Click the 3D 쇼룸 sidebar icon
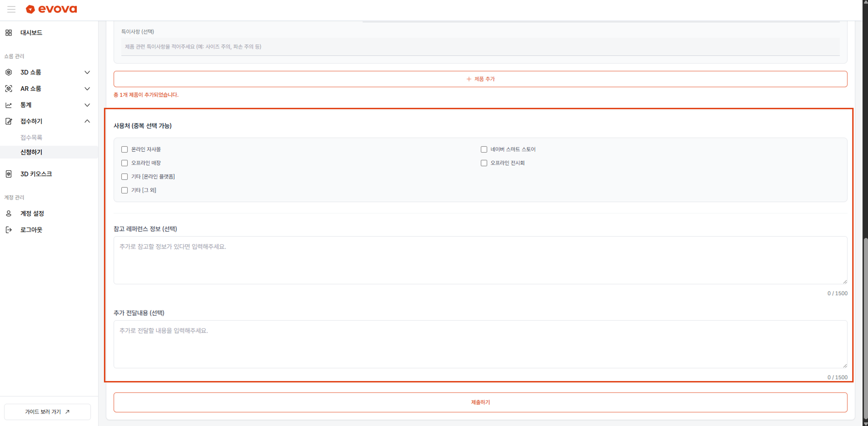Image resolution: width=868 pixels, height=426 pixels. point(9,72)
